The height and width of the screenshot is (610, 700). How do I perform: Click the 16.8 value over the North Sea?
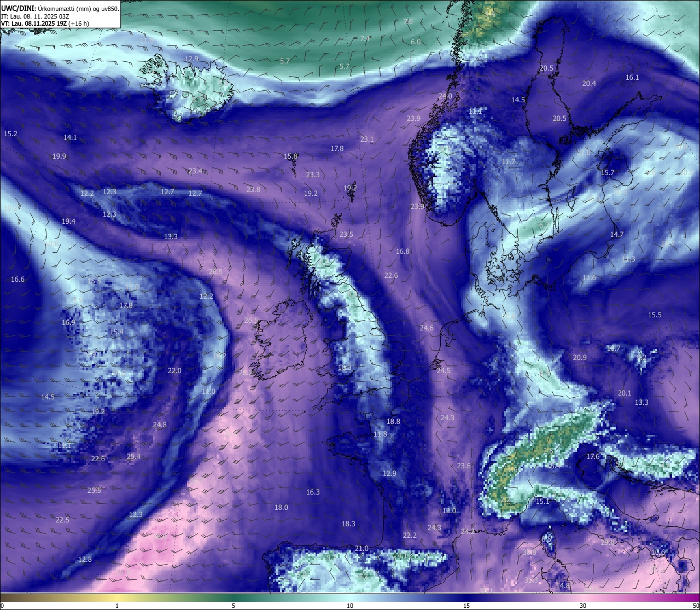402,252
